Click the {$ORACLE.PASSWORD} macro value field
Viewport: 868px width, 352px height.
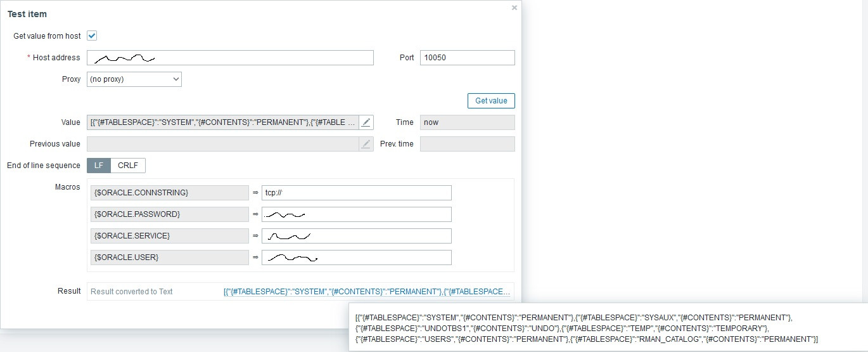pos(357,214)
